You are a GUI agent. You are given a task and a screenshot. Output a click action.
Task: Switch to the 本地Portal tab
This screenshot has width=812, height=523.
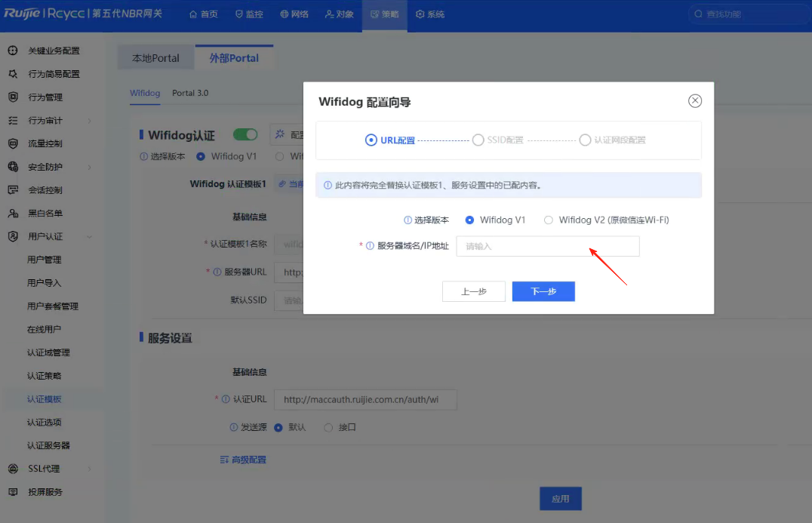coord(155,58)
